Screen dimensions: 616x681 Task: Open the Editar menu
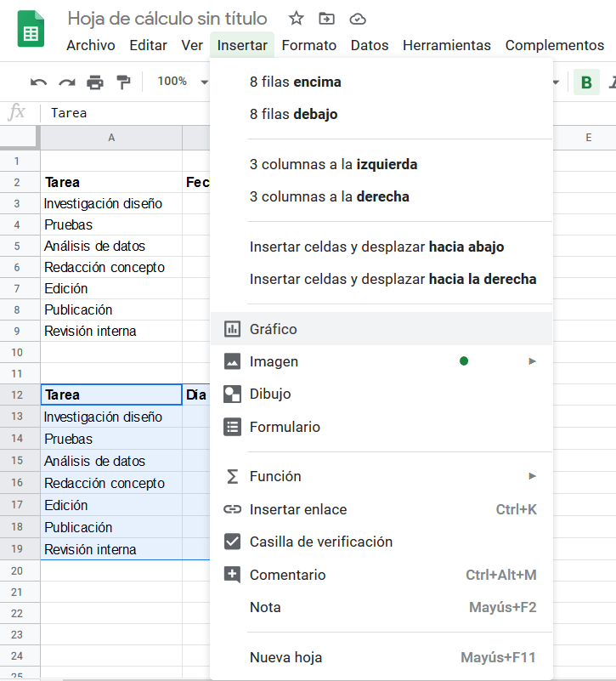[148, 45]
